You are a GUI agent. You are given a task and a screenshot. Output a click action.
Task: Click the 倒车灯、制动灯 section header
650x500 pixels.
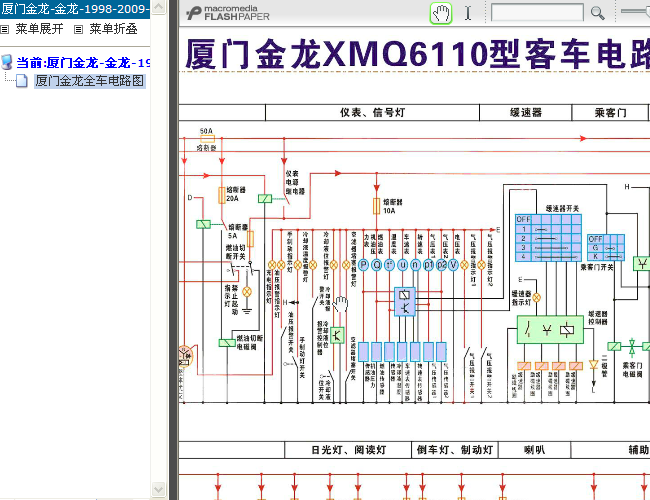pos(455,450)
